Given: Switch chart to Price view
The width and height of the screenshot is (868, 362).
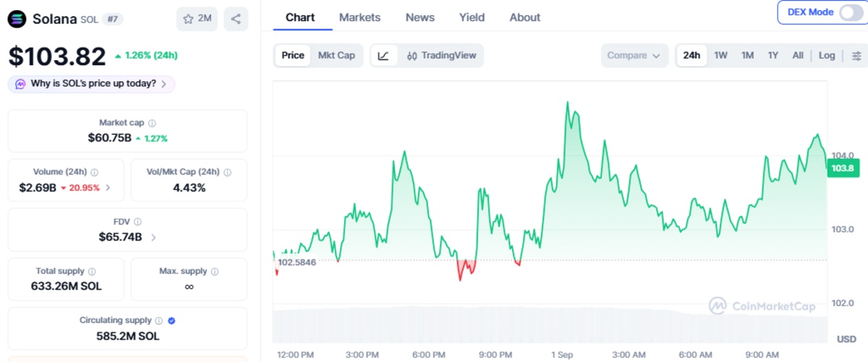Looking at the screenshot, I should coord(293,55).
